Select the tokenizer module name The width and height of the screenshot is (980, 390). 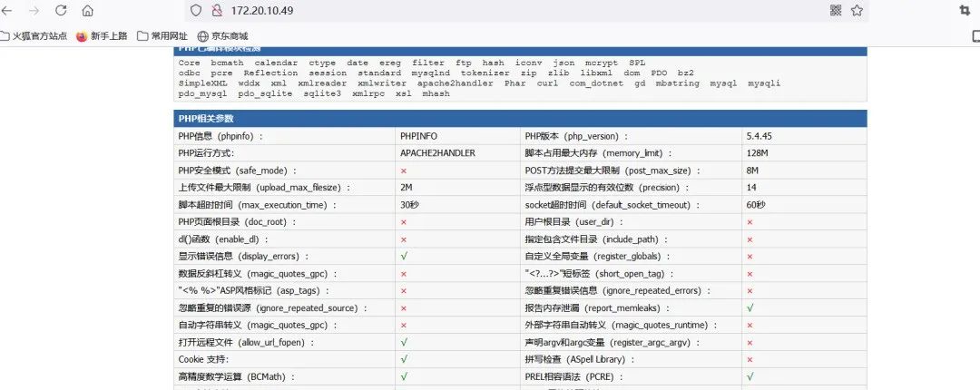click(485, 73)
